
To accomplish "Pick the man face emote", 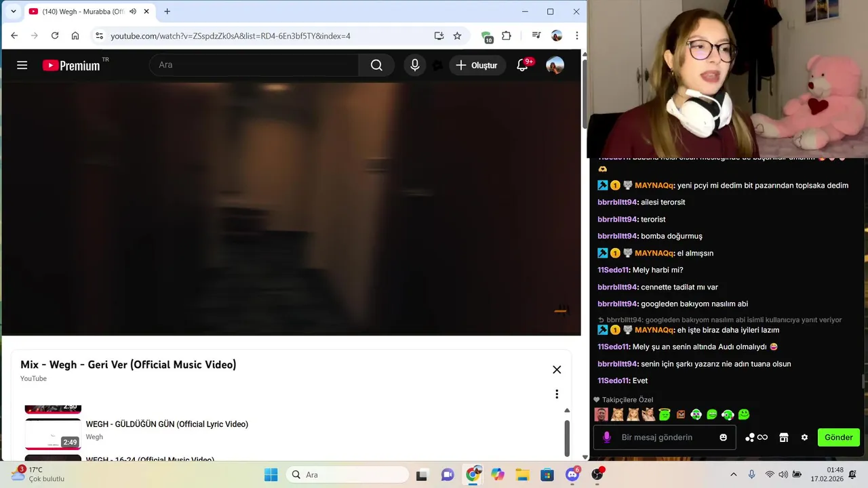I will tap(601, 414).
